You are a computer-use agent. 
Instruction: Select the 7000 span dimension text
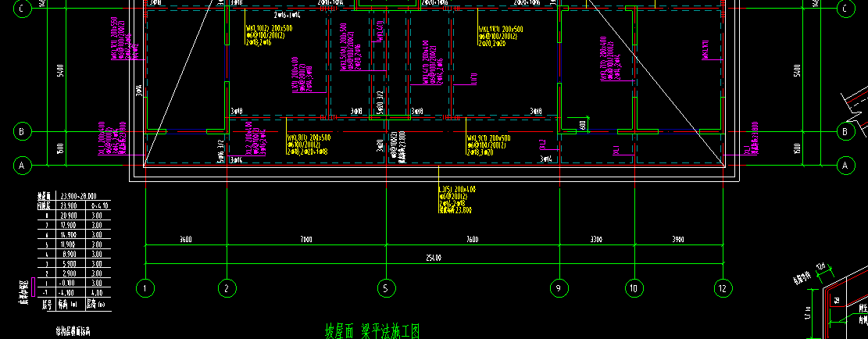click(x=306, y=240)
